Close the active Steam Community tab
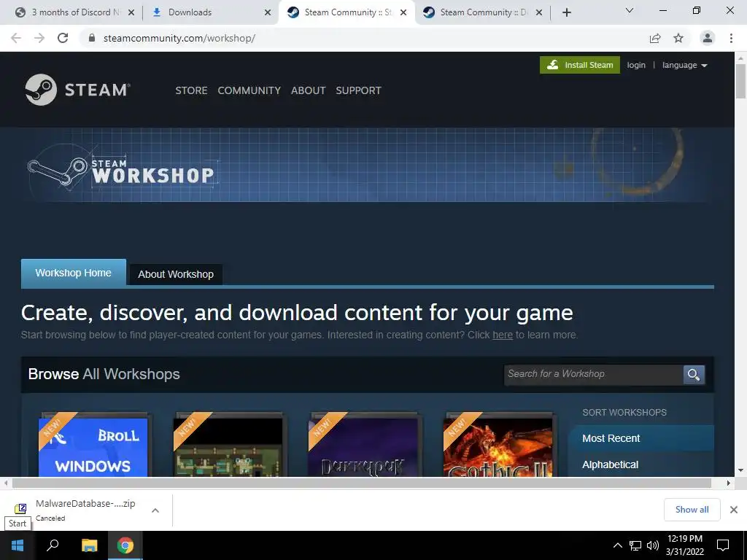The width and height of the screenshot is (747, 560). click(403, 12)
